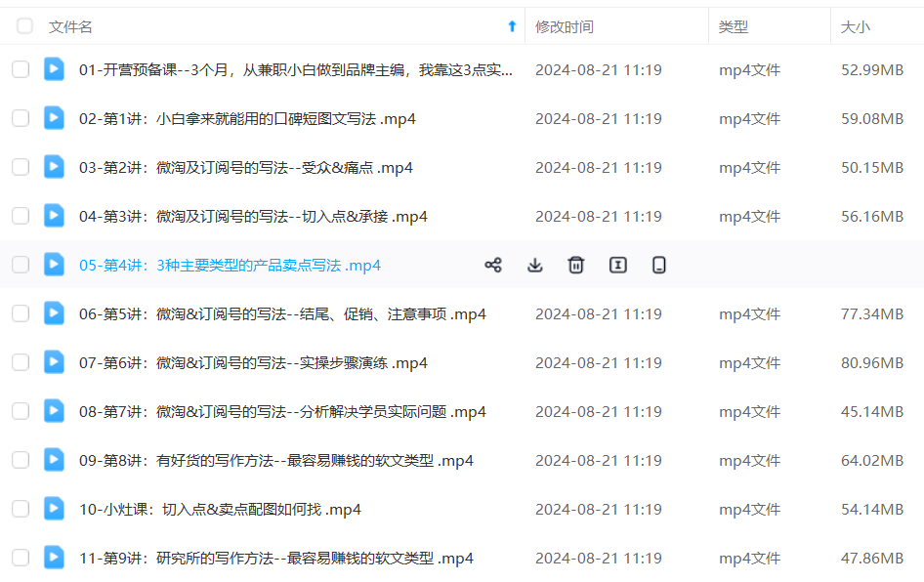
Task: Click the video file icon of 08-第7讲
Action: point(54,412)
